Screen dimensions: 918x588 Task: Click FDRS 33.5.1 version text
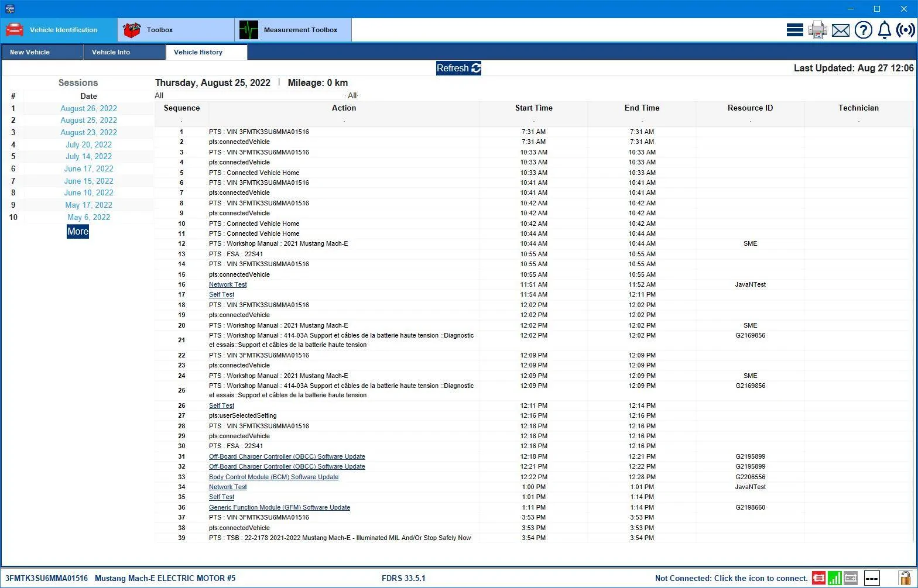coord(403,578)
